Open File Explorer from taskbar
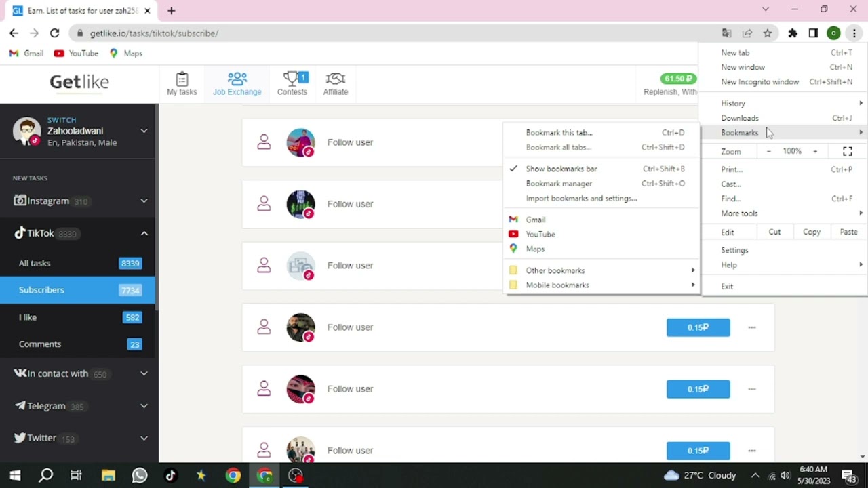868x488 pixels. 108,475
